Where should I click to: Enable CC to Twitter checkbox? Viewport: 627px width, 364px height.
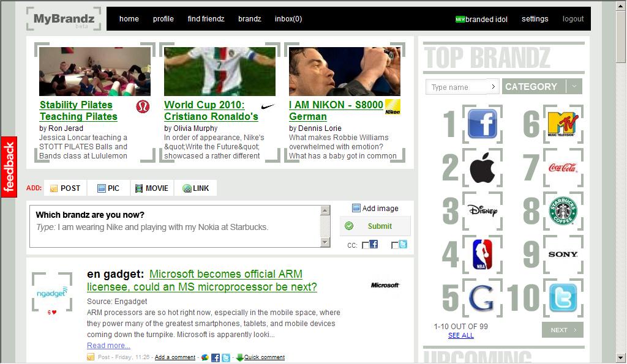(395, 245)
